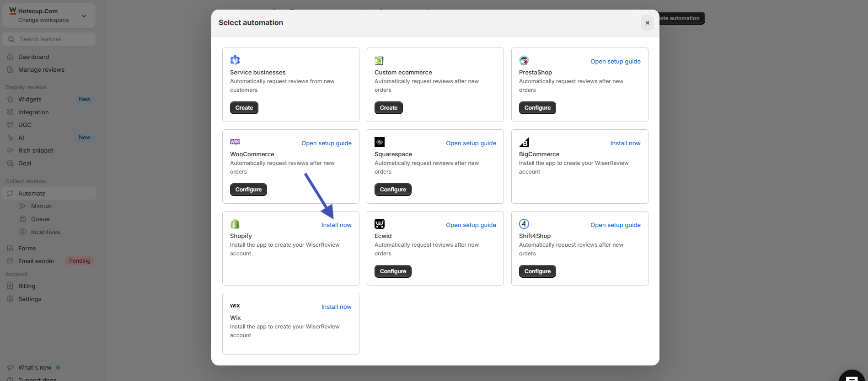The image size is (868, 381).
Task: Click the search magnifier icon
Action: (11, 39)
